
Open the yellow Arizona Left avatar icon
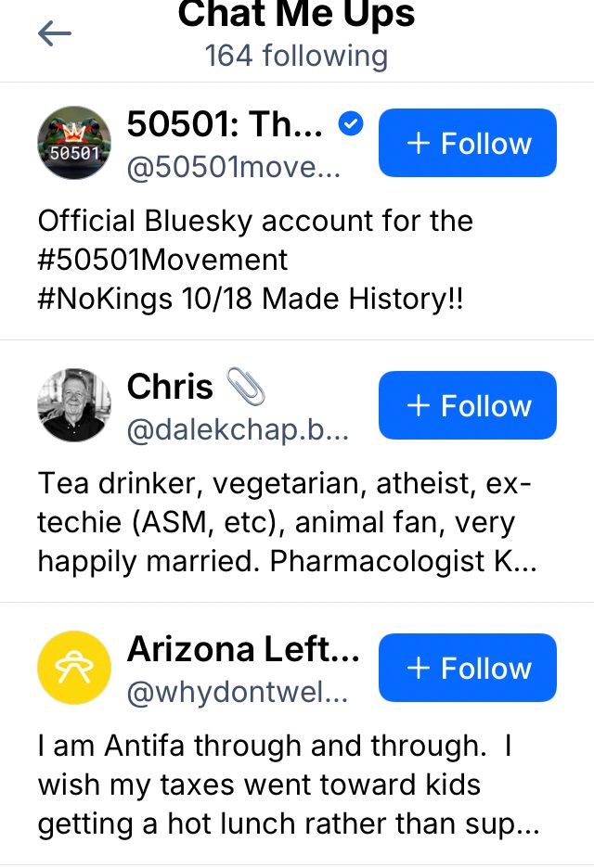tap(74, 668)
